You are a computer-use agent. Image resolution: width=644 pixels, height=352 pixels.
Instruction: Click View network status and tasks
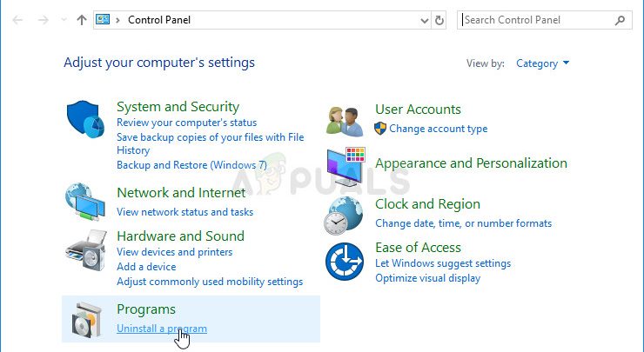(184, 211)
